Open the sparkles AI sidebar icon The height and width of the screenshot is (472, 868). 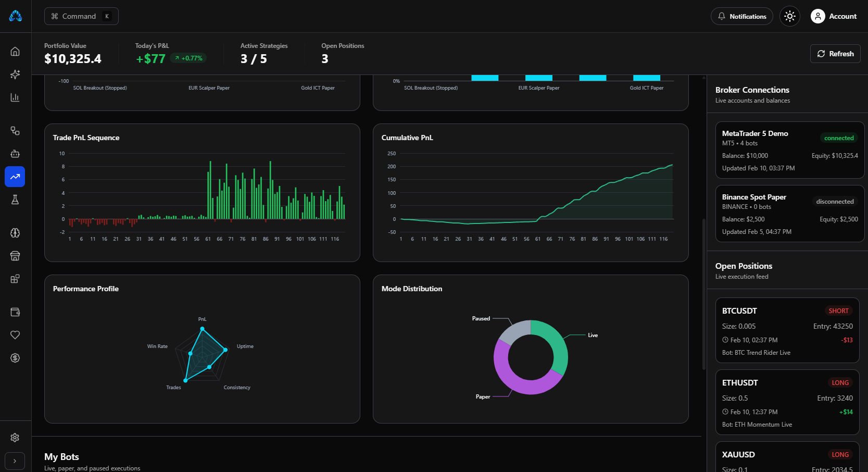pyautogui.click(x=15, y=74)
